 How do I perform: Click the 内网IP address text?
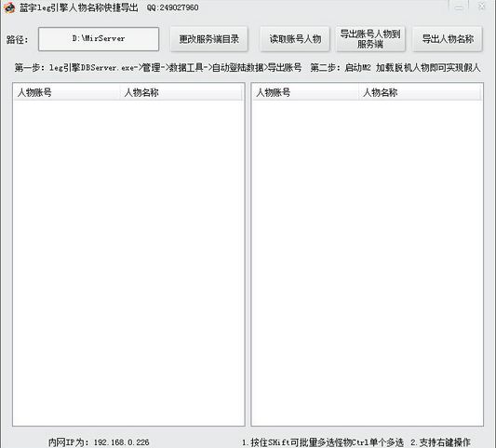tap(99, 442)
